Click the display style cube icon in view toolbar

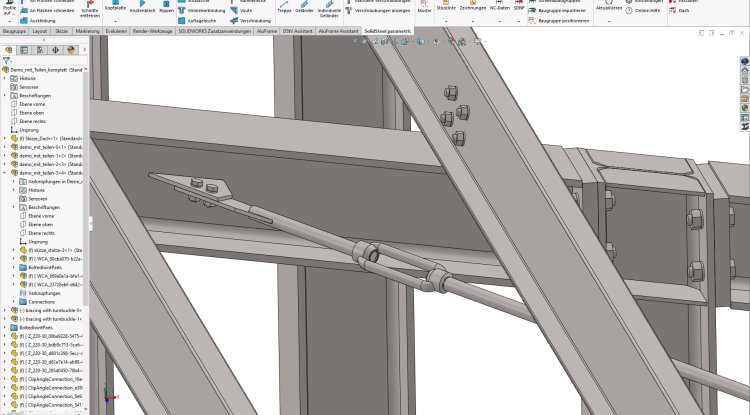click(420, 42)
